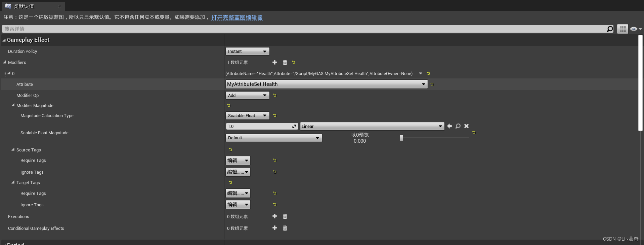Reset Modifier index 0 to default
Image resolution: width=644 pixels, height=245 pixels.
point(428,73)
